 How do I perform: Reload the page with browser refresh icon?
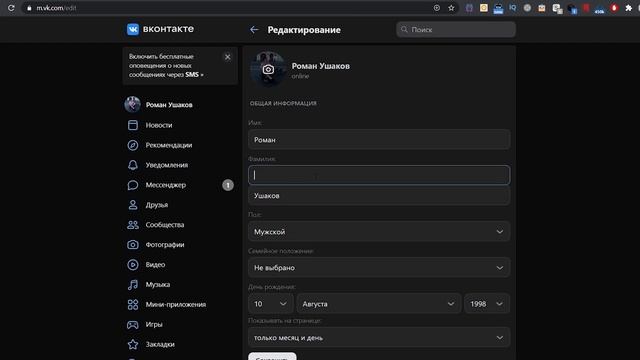11,8
